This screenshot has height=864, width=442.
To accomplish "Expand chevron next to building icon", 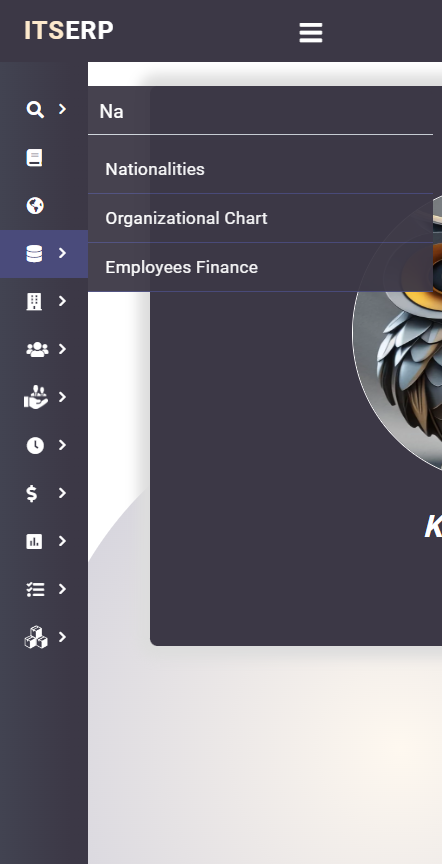I will [x=62, y=301].
